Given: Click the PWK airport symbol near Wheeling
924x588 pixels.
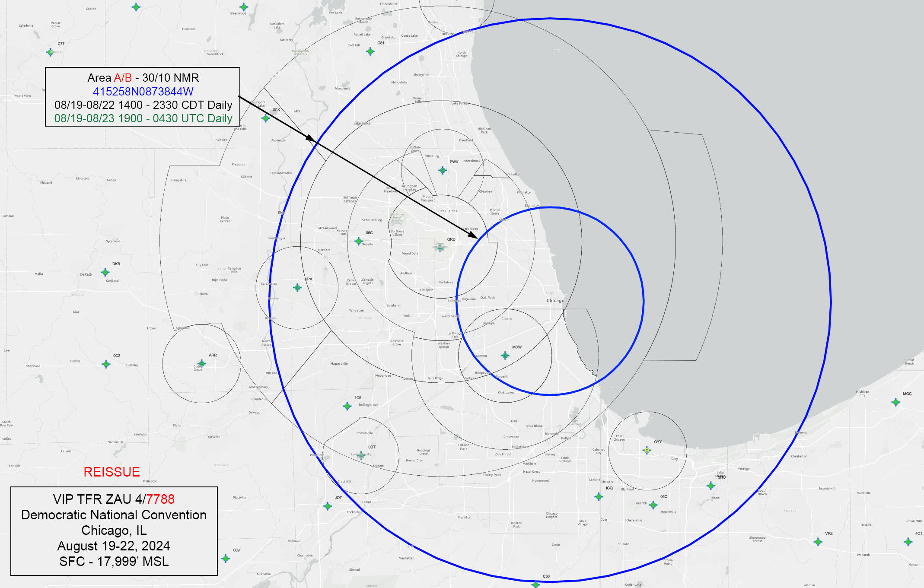Looking at the screenshot, I should tap(442, 170).
